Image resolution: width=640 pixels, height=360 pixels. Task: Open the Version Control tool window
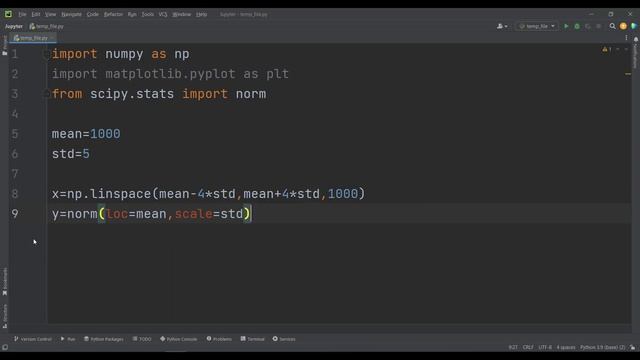pos(33,339)
